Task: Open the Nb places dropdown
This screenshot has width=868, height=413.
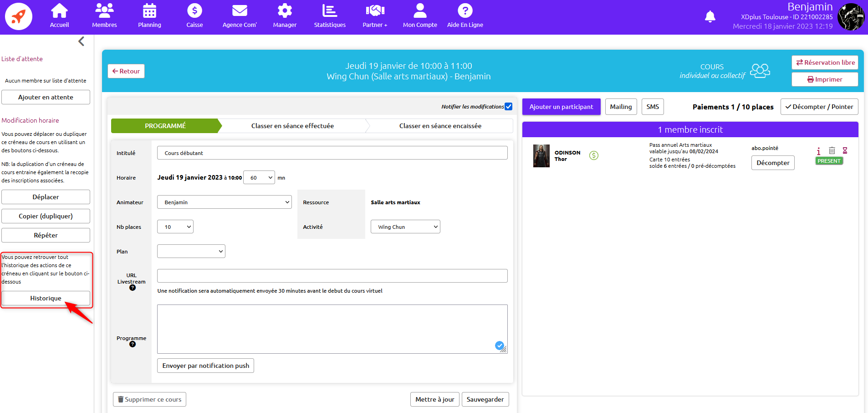Action: point(175,227)
